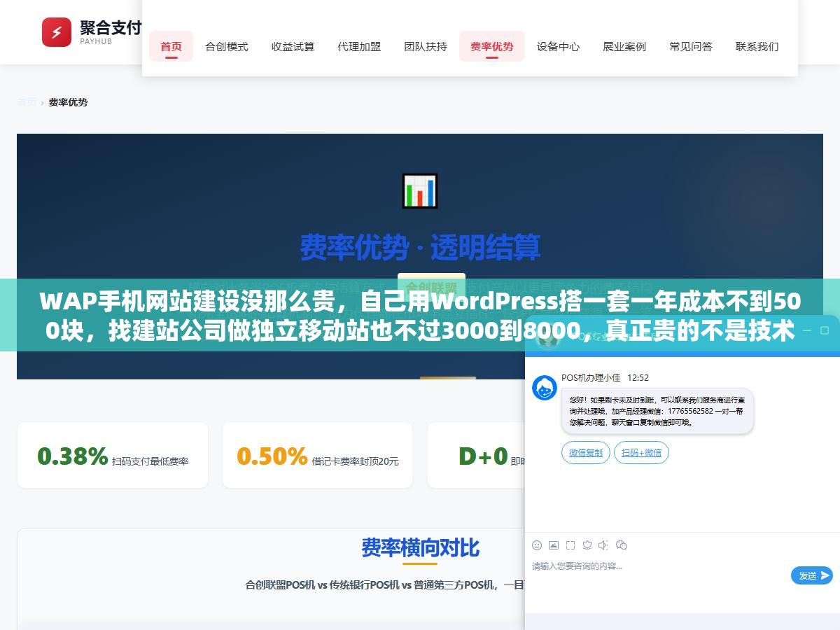Click the WeChat icon in chat toolbar
The width and height of the screenshot is (840, 630).
(622, 545)
